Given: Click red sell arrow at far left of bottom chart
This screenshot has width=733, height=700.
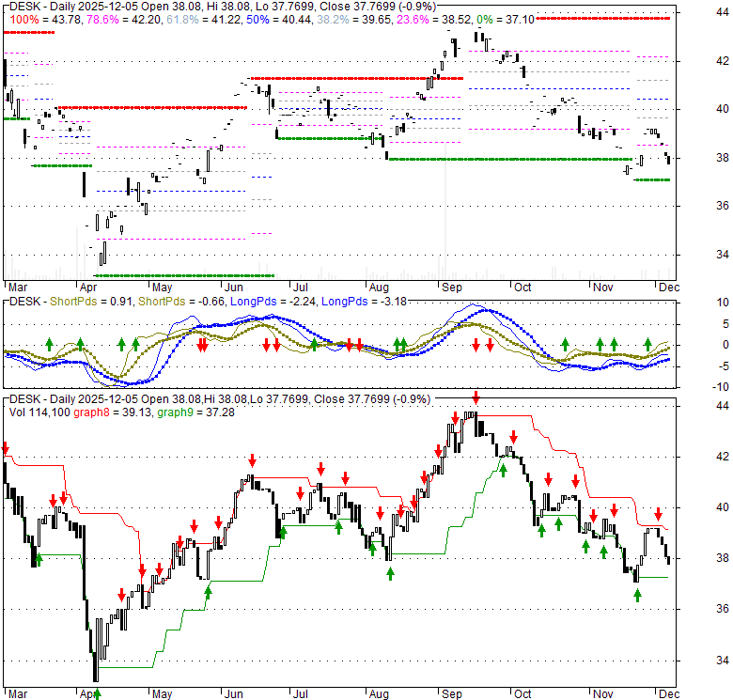Looking at the screenshot, I should [5, 449].
